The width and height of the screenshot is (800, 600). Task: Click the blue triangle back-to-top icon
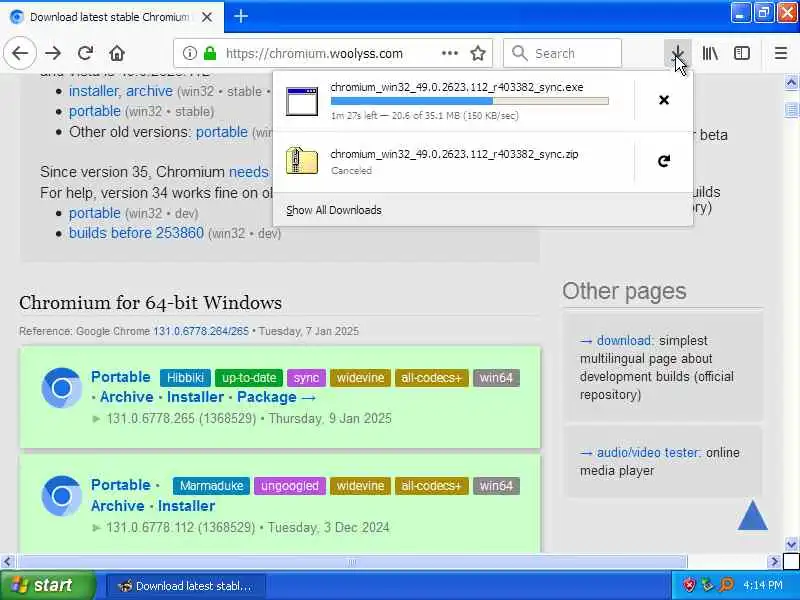click(752, 515)
